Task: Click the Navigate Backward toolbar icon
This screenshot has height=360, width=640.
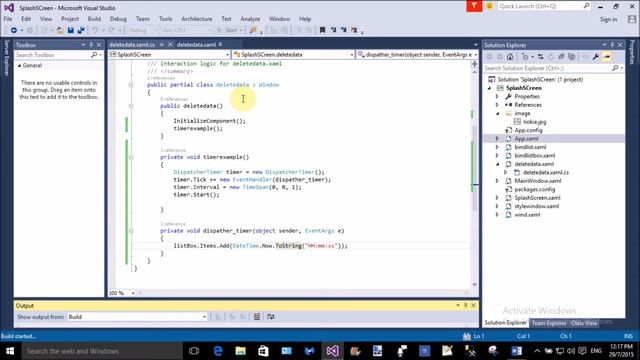Action: [13, 30]
